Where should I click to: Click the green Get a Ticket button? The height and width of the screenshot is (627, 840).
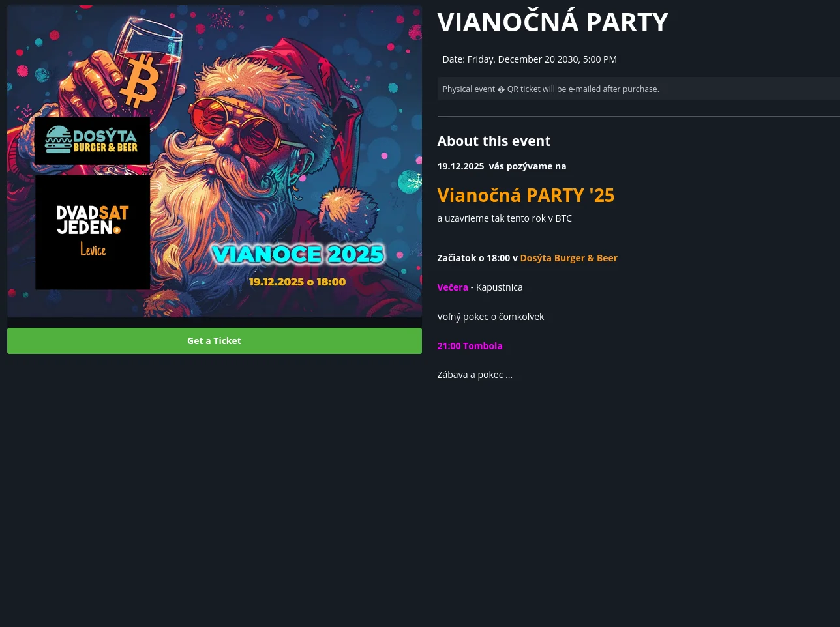click(215, 341)
